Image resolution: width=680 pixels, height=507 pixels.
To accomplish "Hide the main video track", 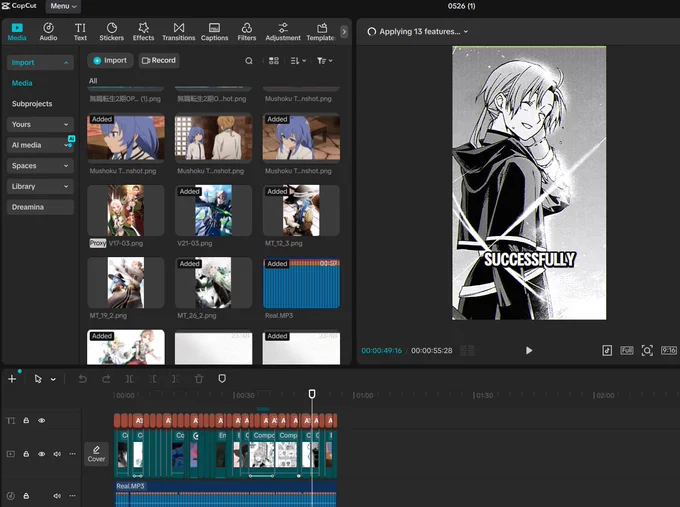I will pos(42,454).
